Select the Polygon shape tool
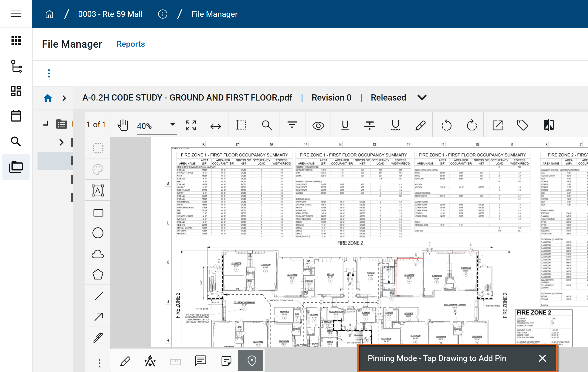The height and width of the screenshot is (372, 588). click(x=98, y=275)
